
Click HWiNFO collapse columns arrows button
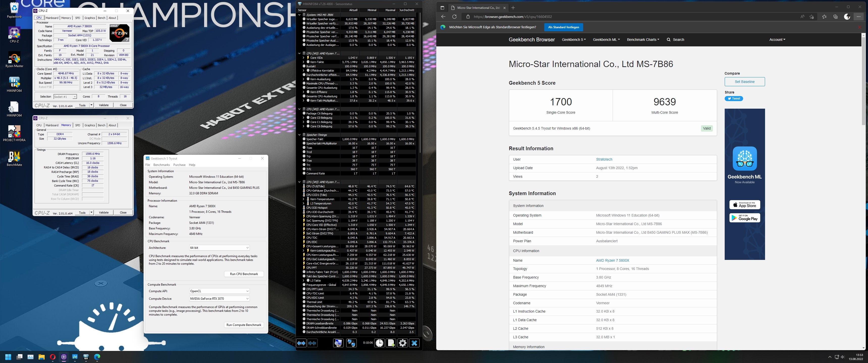pyautogui.click(x=312, y=343)
